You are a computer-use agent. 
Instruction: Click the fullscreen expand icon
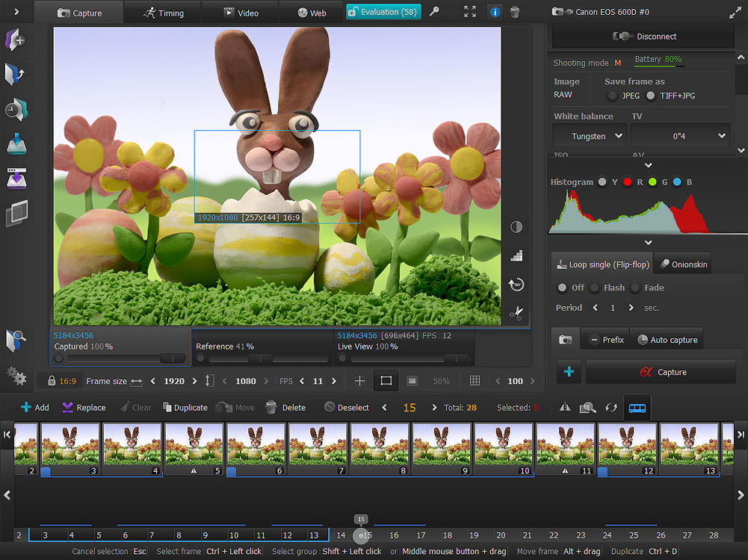pyautogui.click(x=469, y=12)
